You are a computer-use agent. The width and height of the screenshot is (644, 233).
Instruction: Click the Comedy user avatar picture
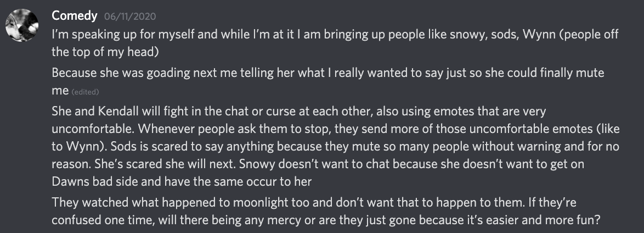click(22, 25)
